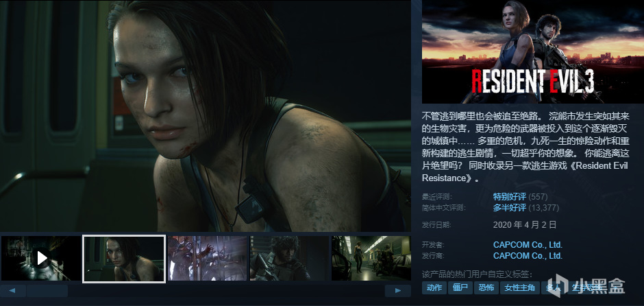Image resolution: width=644 pixels, height=306 pixels.
Task: Click the 最近评测 label
Action: click(x=436, y=197)
